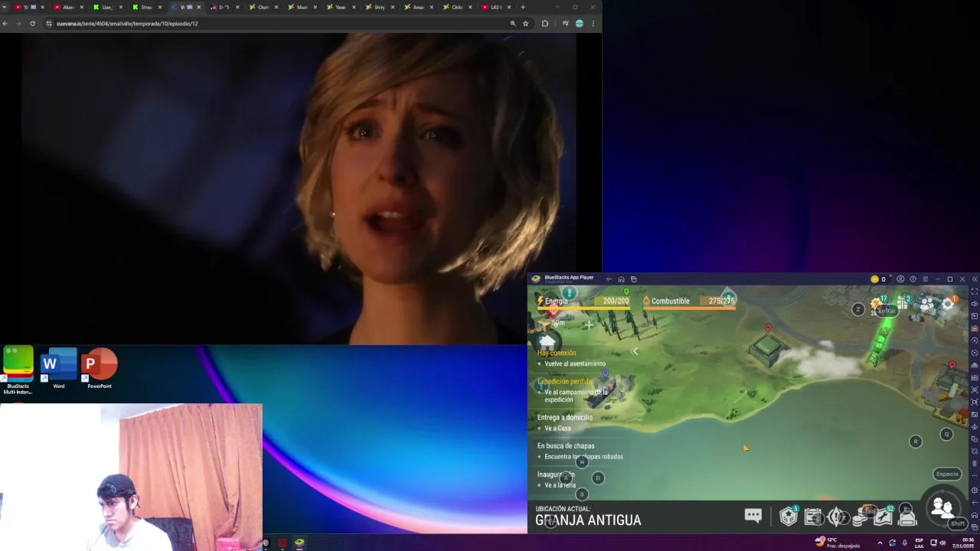Bookmark this page with the star icon
Image resolution: width=980 pixels, height=551 pixels.
(x=525, y=24)
